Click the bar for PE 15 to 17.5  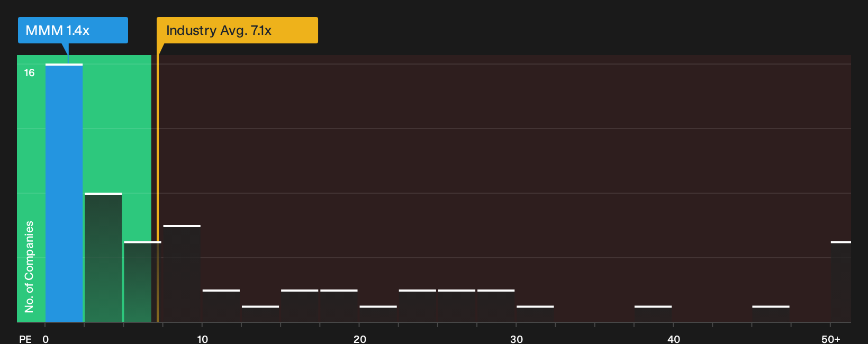pyautogui.click(x=300, y=306)
